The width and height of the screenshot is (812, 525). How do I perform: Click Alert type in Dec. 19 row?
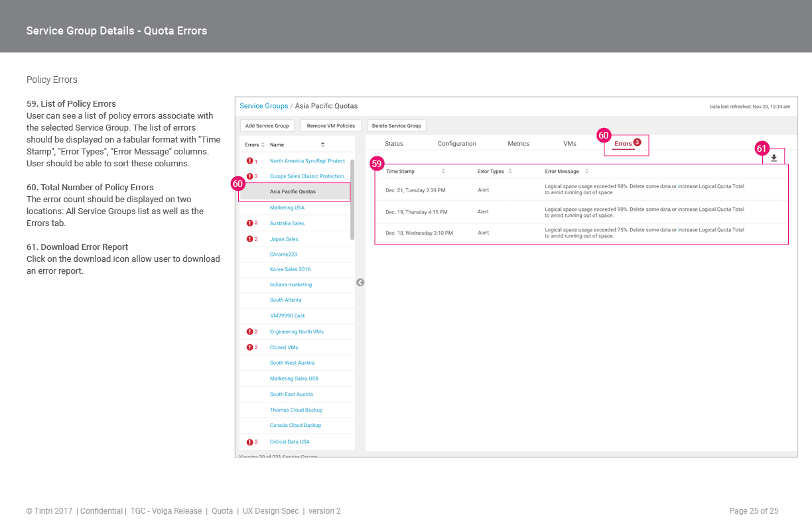[x=483, y=212]
